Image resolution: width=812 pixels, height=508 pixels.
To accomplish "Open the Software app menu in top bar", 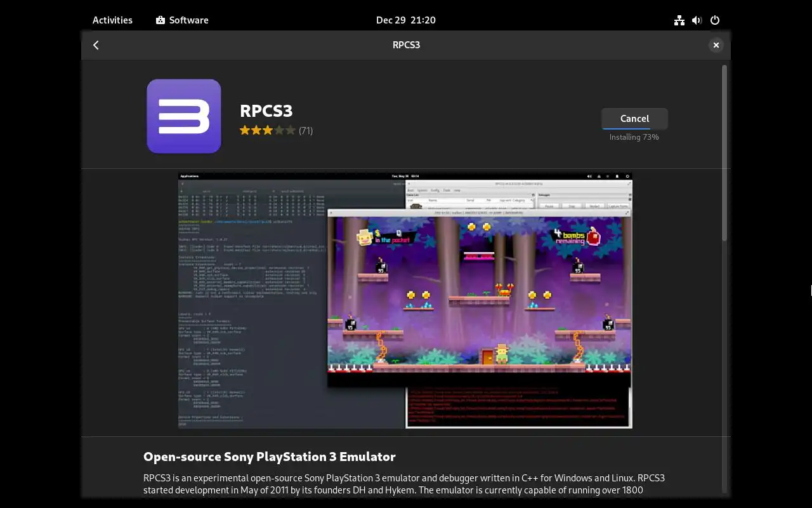I will pos(182,20).
